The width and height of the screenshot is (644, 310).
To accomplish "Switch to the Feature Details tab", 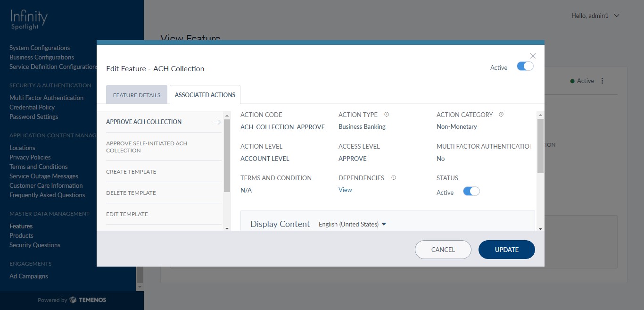I will point(137,95).
